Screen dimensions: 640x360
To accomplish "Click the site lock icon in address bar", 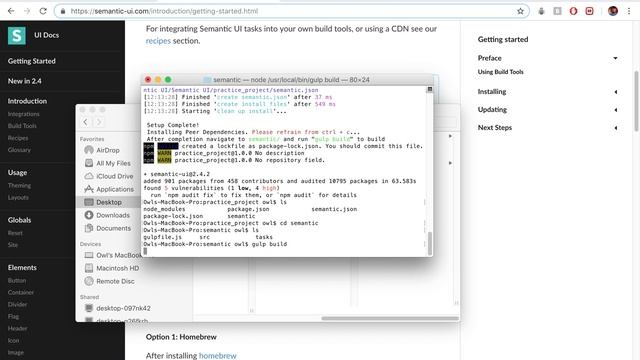I will [63, 11].
